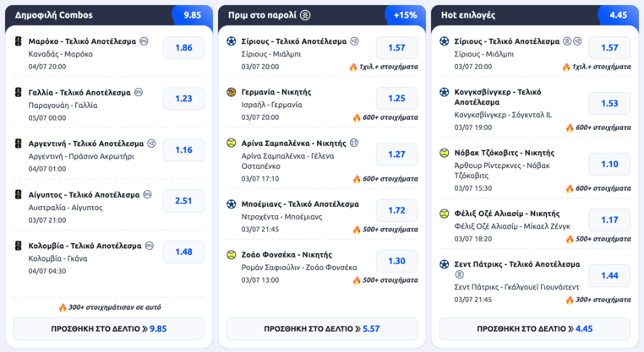
Task: Open the Παραγουάη - Γαλλία match
Action: [63, 106]
